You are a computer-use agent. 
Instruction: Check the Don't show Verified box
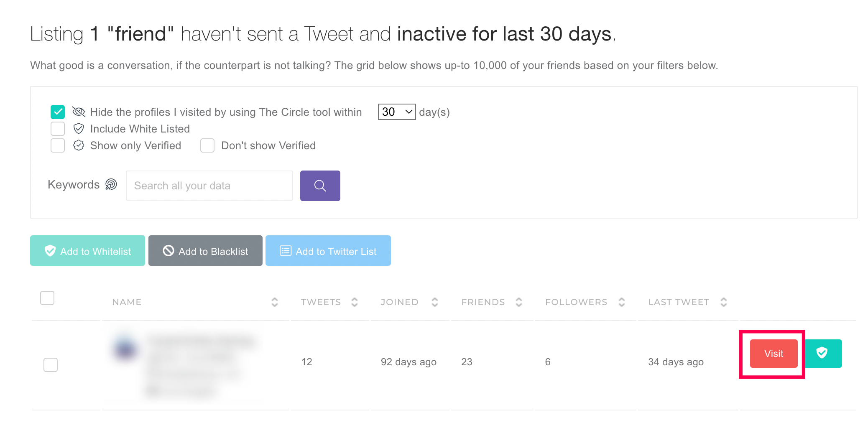(x=207, y=145)
